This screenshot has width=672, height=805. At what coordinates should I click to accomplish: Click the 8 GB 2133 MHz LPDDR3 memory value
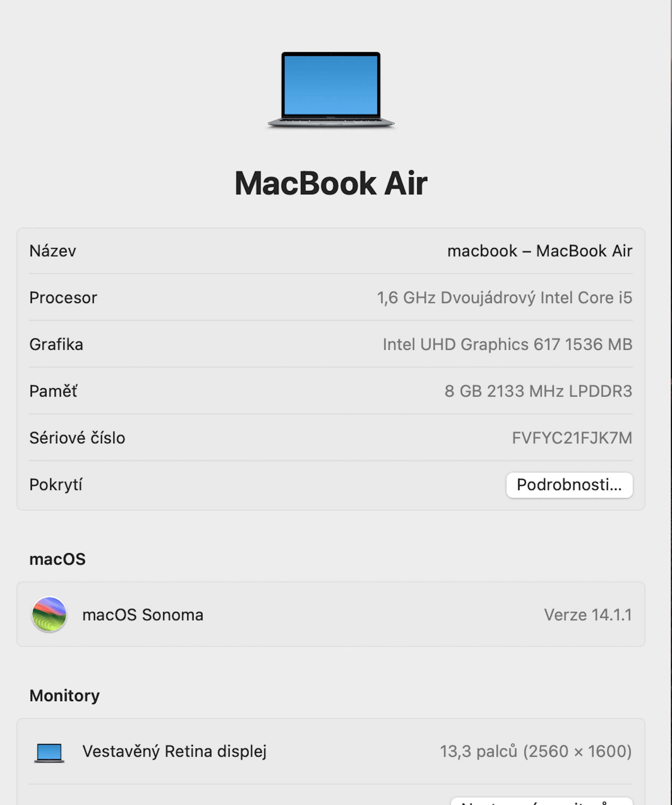point(538,391)
